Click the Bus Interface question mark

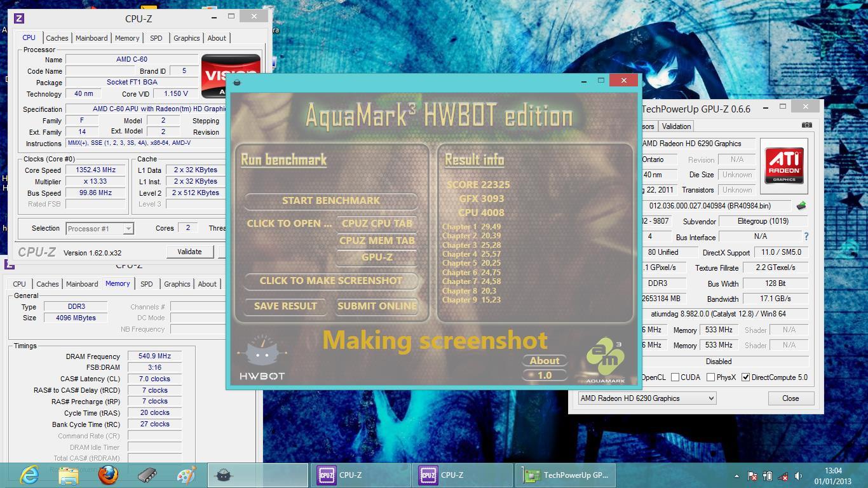[806, 236]
